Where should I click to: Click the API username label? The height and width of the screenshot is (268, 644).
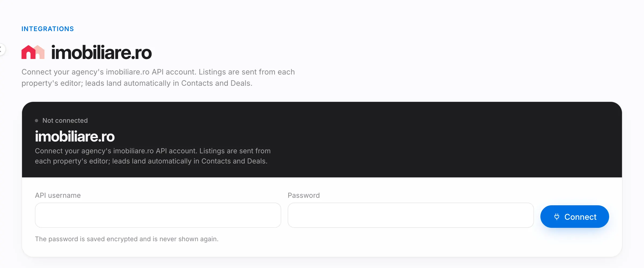pos(58,195)
